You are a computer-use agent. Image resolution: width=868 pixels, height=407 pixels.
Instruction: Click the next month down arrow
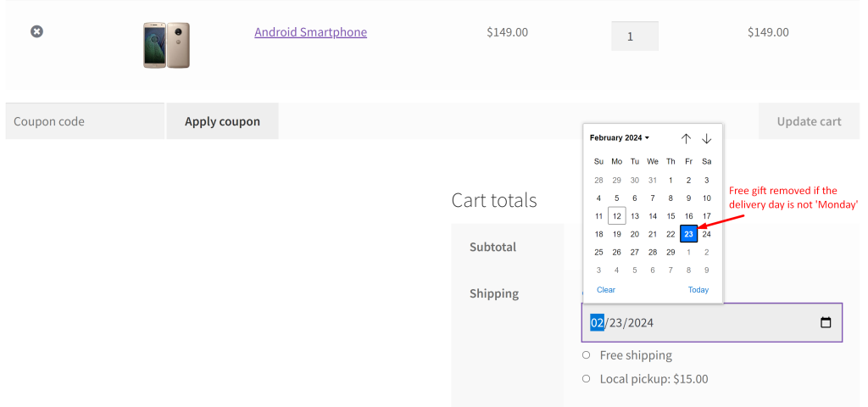(x=706, y=138)
